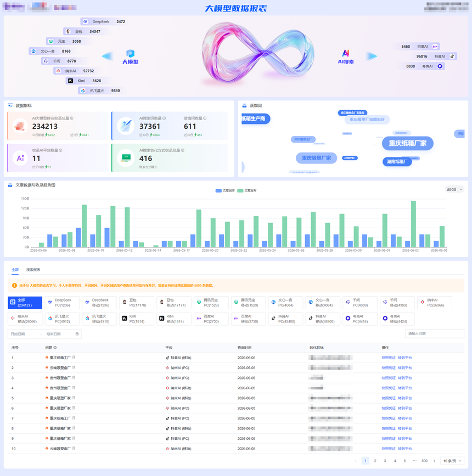This screenshot has width=472, height=476.
Task: Switch to the 搜索报表 tab
Action: click(33, 270)
